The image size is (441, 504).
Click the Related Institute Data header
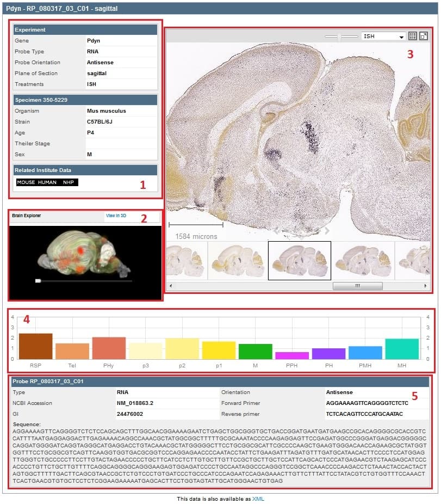[x=85, y=170]
